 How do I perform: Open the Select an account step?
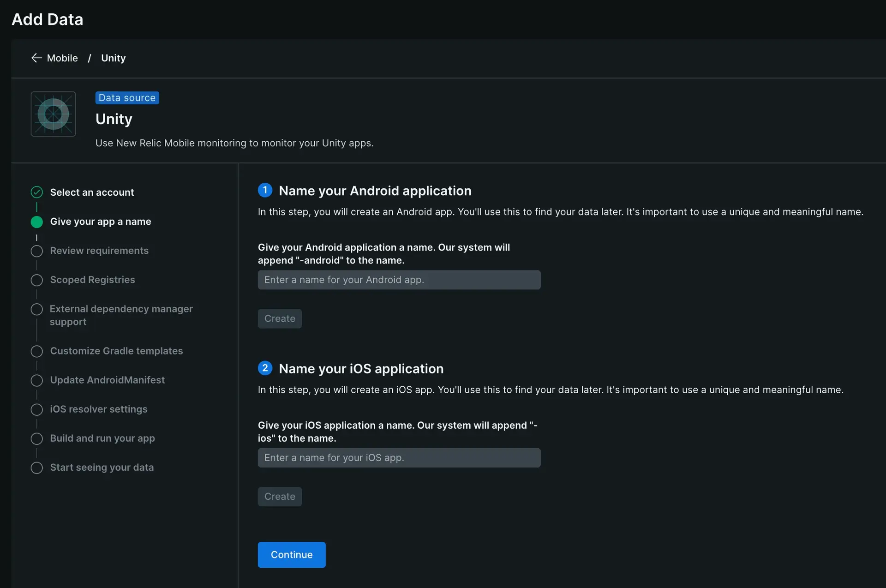pyautogui.click(x=92, y=192)
